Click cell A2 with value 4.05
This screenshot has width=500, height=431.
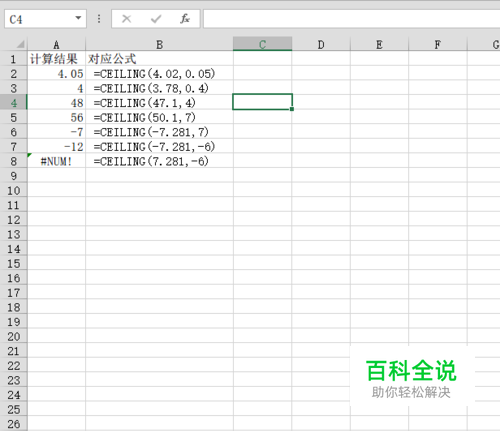pos(56,74)
